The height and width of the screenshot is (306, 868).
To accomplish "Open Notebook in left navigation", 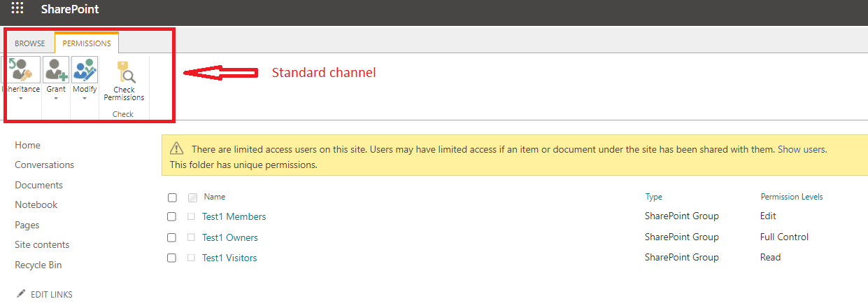I will pyautogui.click(x=36, y=204).
